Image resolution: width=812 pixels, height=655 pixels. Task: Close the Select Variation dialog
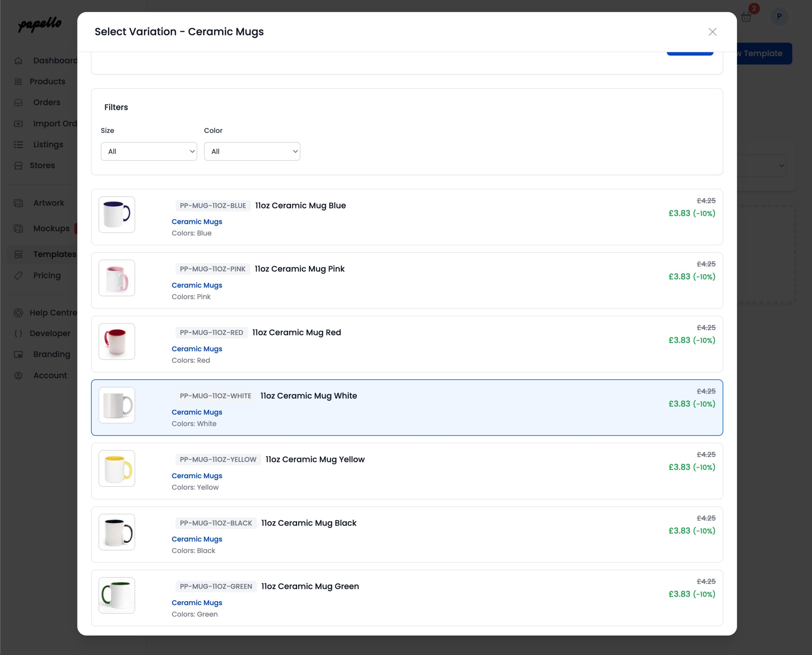point(712,32)
